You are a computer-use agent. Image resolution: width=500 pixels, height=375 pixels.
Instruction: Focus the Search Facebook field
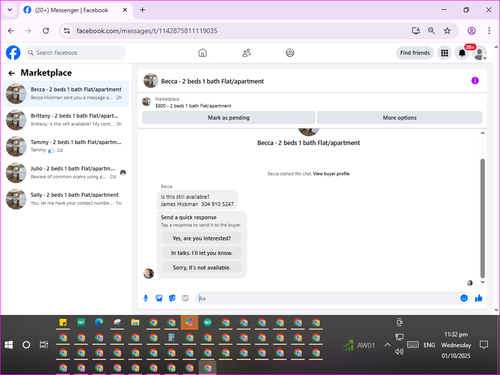(75, 53)
